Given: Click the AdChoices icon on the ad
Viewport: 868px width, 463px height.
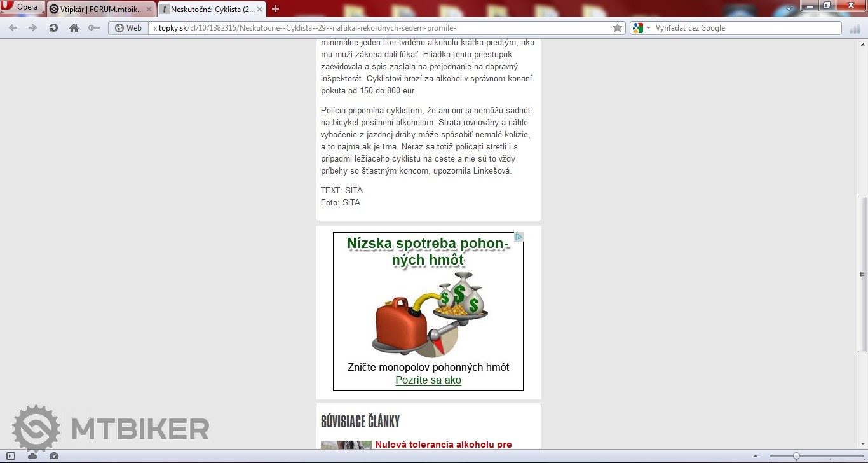Looking at the screenshot, I should pos(519,237).
